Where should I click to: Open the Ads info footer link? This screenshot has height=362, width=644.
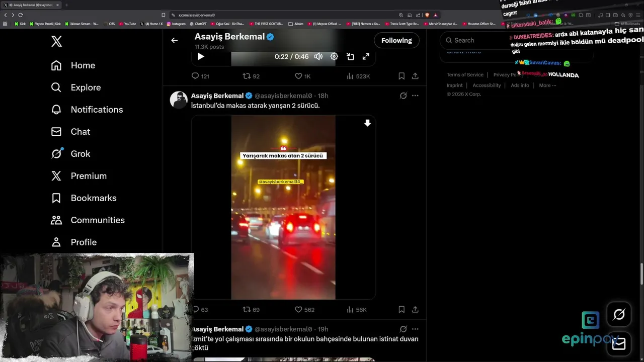[x=520, y=85]
